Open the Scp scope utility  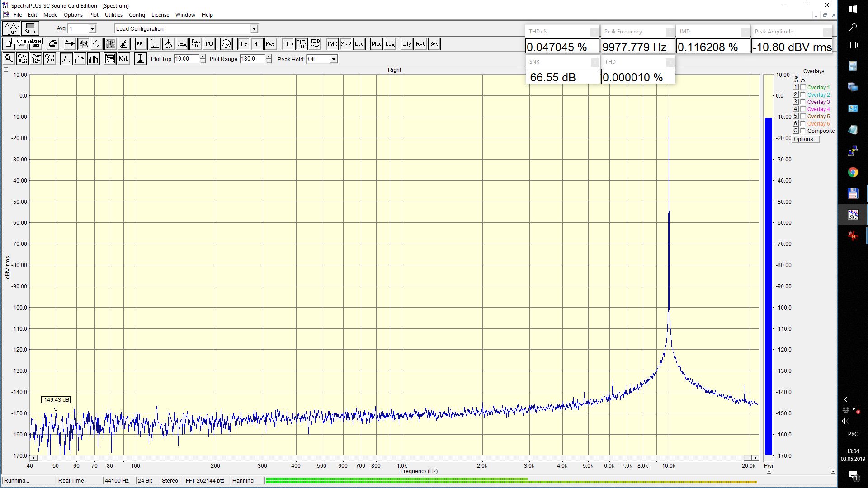[x=434, y=44]
